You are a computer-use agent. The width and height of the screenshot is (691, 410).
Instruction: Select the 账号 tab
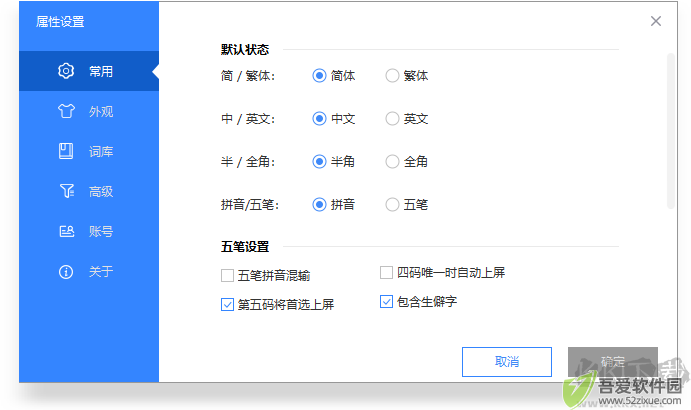[89, 231]
